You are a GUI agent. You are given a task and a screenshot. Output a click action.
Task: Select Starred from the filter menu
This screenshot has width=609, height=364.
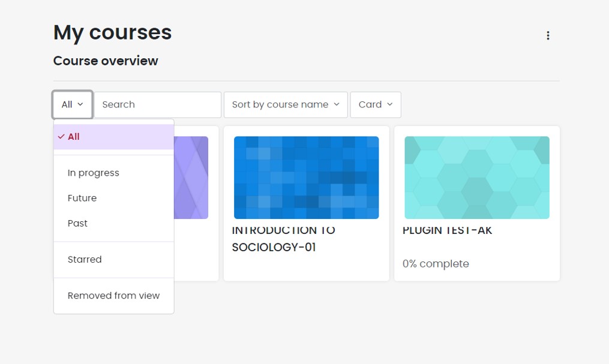click(85, 259)
